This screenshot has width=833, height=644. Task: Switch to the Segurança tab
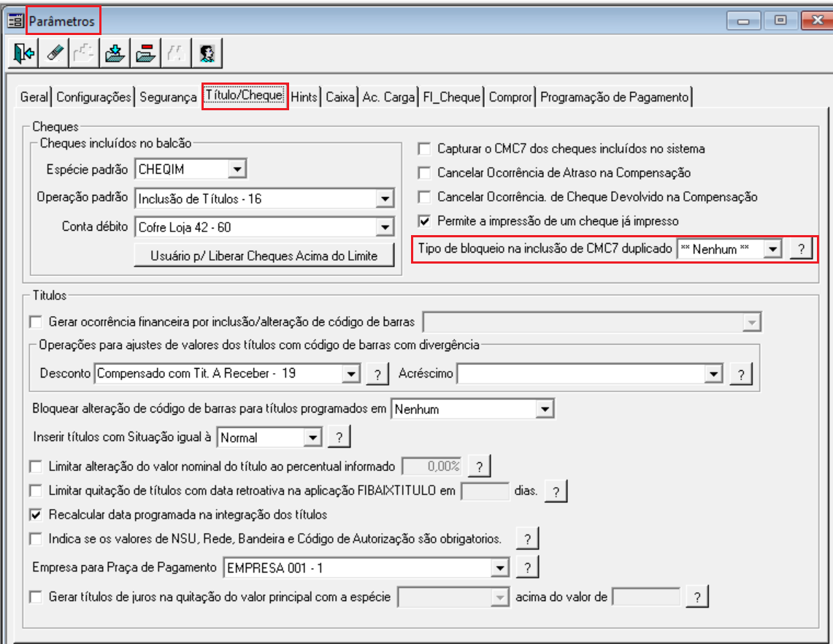(169, 97)
